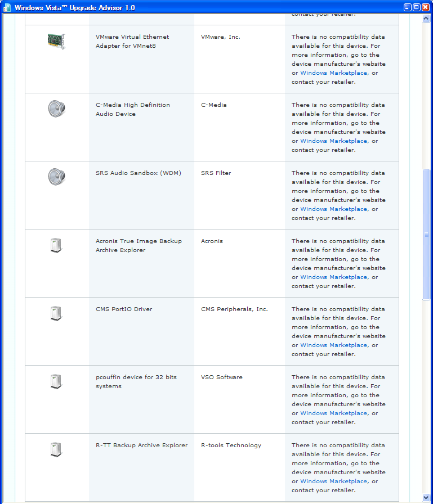Open Windows Marketplace link in R-tools Technology row
The width and height of the screenshot is (433, 504).
coord(333,481)
